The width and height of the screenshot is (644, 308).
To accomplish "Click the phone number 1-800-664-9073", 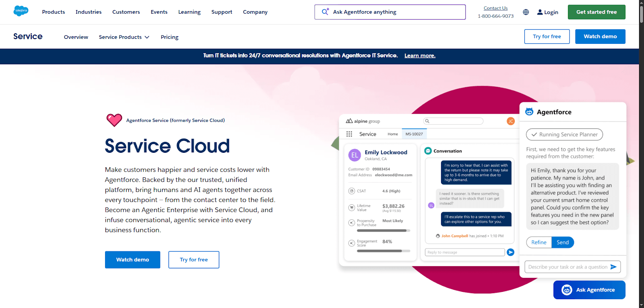I will coord(495,16).
